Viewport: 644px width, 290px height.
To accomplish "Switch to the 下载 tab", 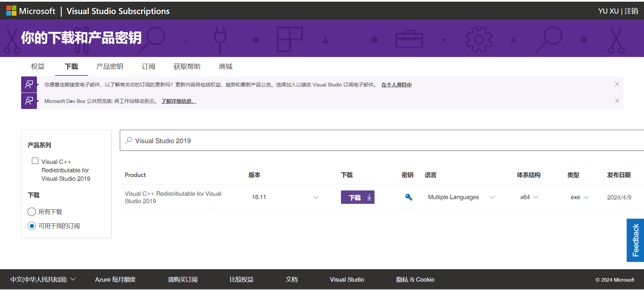I will tap(71, 66).
